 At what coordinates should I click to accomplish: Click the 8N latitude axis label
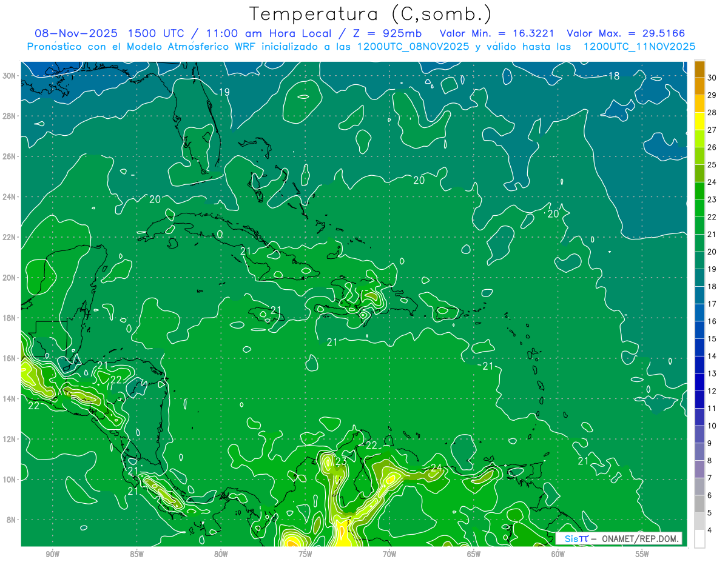[x=12, y=520]
